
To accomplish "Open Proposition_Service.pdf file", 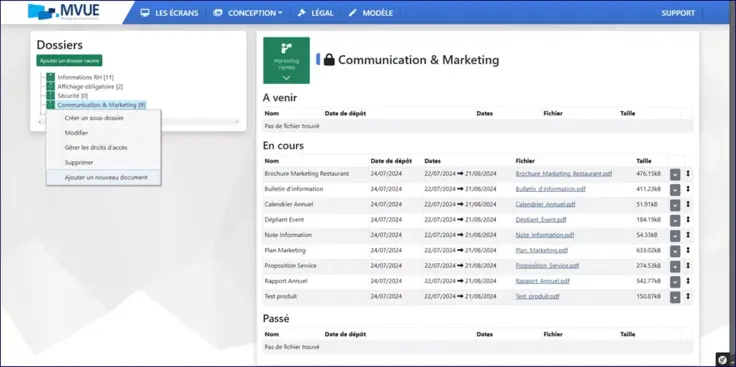I will click(x=547, y=266).
